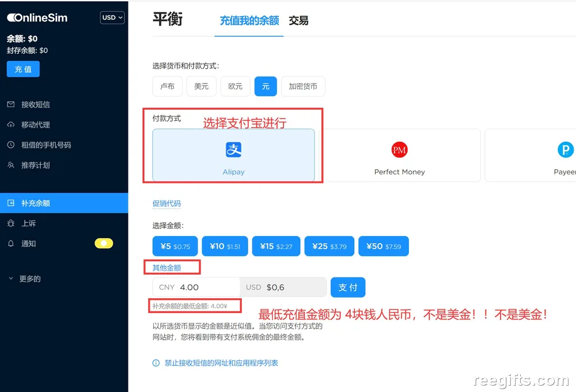Switch to the 充值我的余额 tab
The height and width of the screenshot is (392, 576).
pyautogui.click(x=249, y=21)
